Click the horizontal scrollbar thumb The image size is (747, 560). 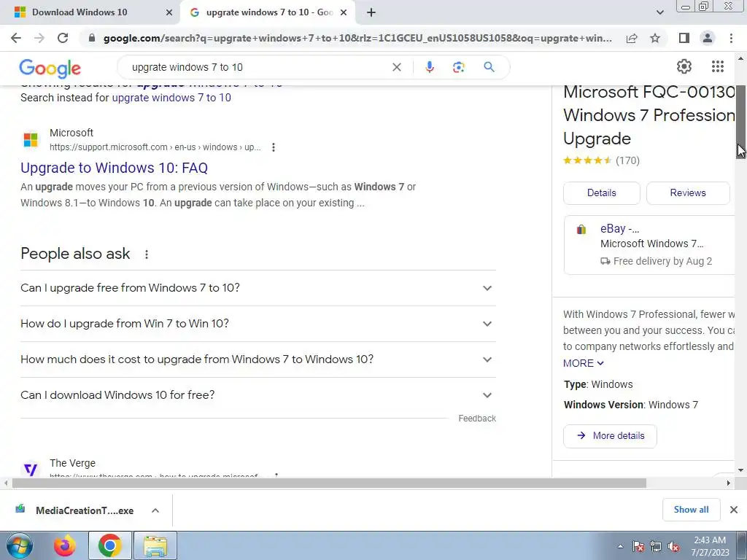(329, 483)
